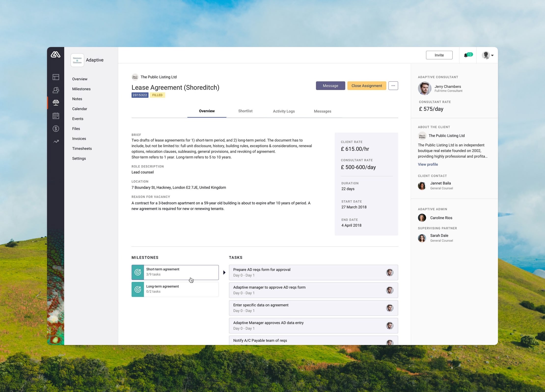This screenshot has width=545, height=392.
Task: Open Notes in the side menu
Action: 77,99
